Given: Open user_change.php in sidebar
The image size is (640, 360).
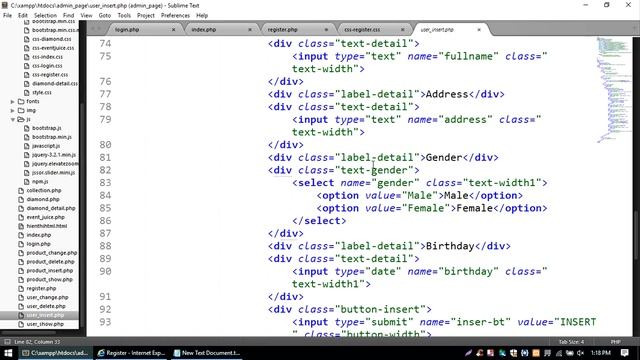Looking at the screenshot, I should click(47, 298).
